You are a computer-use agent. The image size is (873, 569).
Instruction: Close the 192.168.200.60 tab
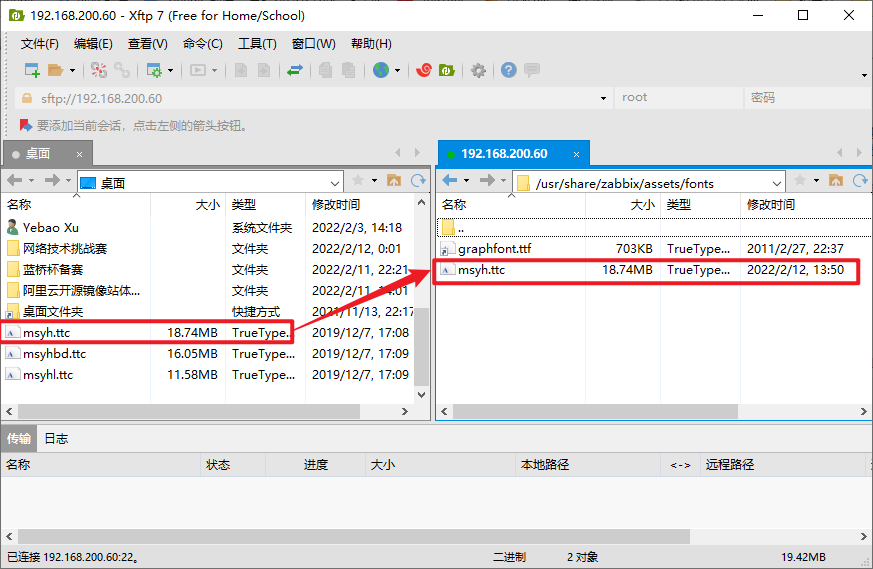coord(576,154)
